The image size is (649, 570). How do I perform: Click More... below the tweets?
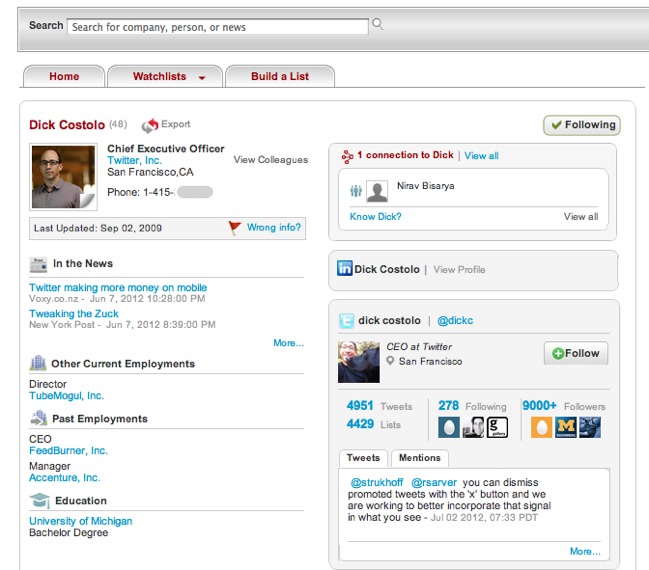(585, 551)
